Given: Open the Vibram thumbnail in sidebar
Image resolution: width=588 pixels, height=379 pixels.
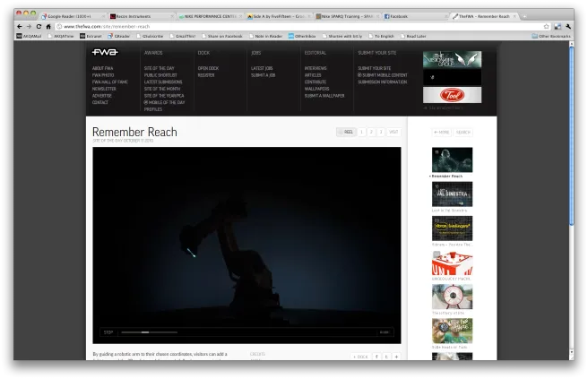Looking at the screenshot, I should tap(453, 228).
